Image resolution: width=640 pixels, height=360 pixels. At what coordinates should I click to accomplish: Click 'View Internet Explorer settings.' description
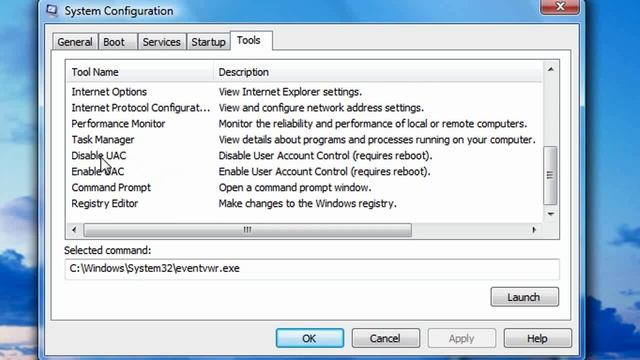(x=290, y=92)
